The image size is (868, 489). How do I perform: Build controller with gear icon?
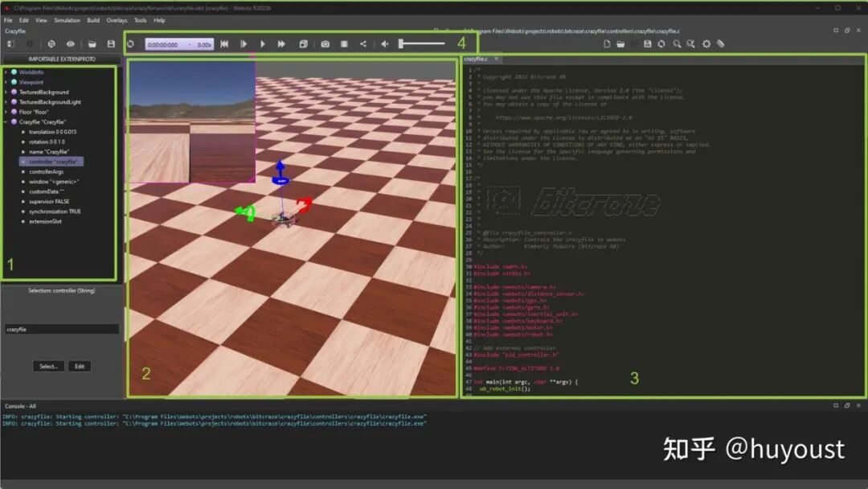(x=706, y=43)
